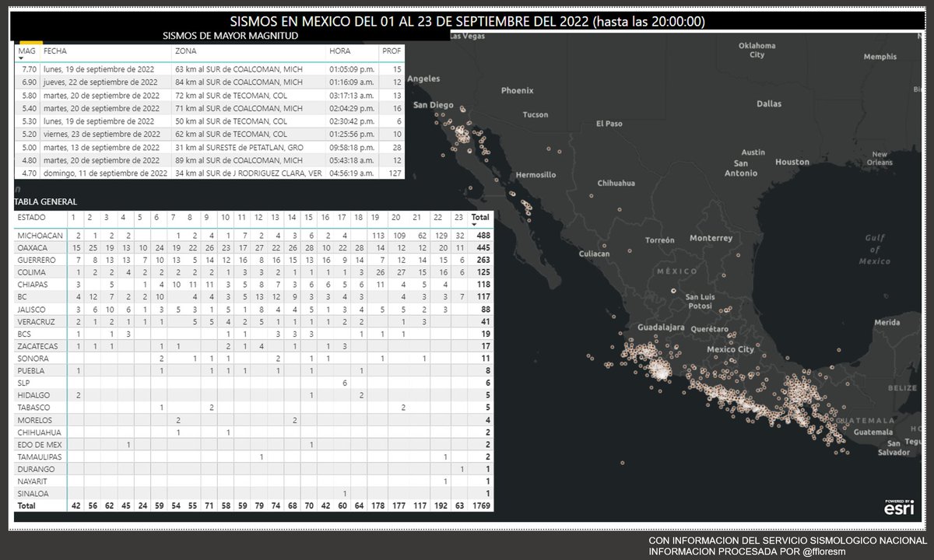The image size is (934, 560).
Task: Click zone '72 km al SUR de TECOMAN, COL'
Action: (x=231, y=95)
